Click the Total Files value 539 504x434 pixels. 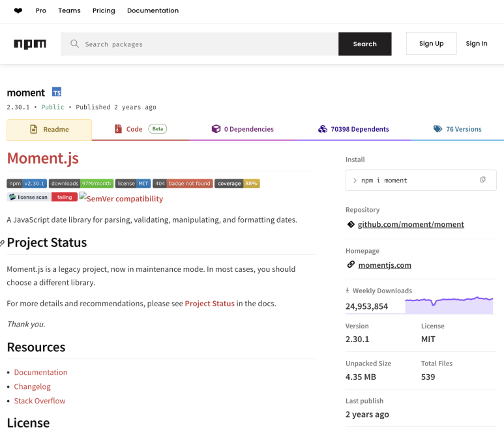tap(428, 377)
